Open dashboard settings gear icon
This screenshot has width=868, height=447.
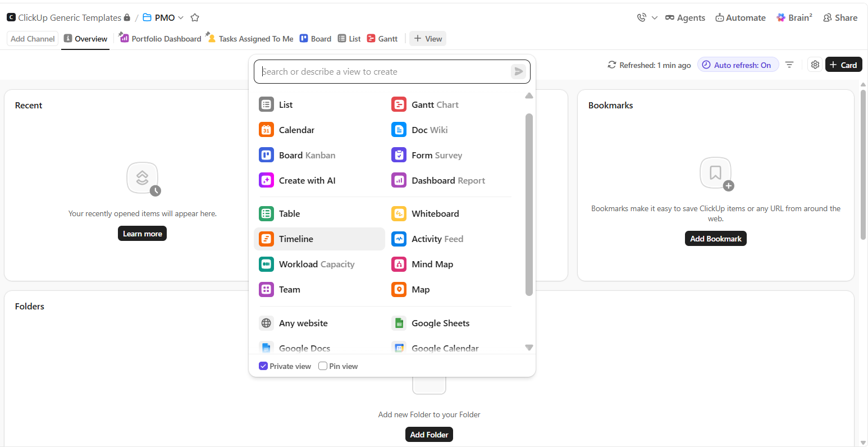(x=815, y=65)
